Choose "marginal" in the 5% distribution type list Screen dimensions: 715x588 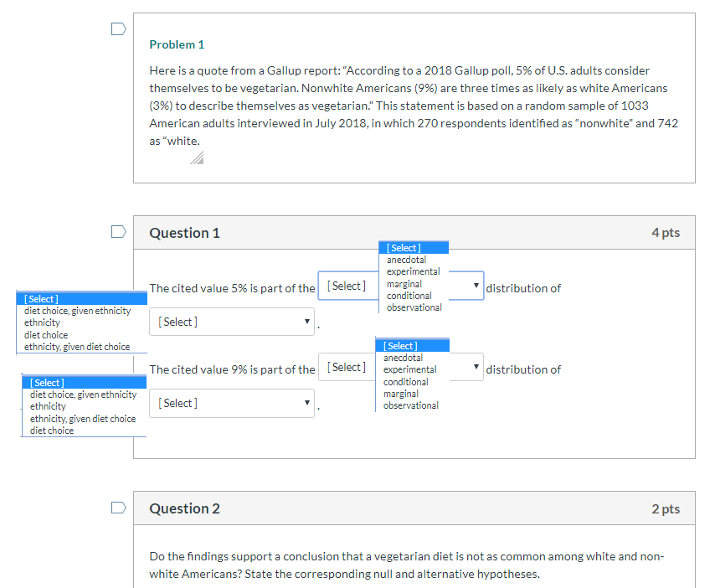[x=404, y=284]
